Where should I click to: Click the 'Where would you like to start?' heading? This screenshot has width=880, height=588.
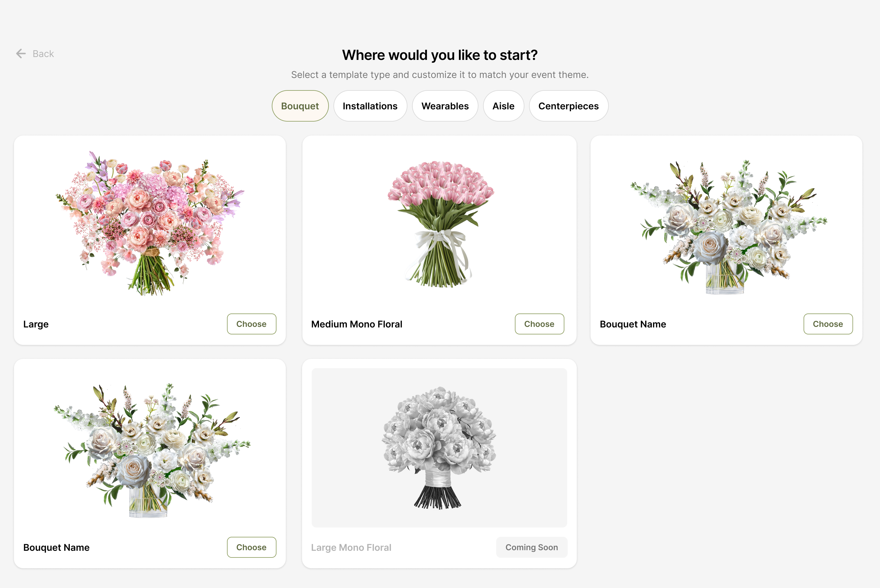[x=440, y=55]
